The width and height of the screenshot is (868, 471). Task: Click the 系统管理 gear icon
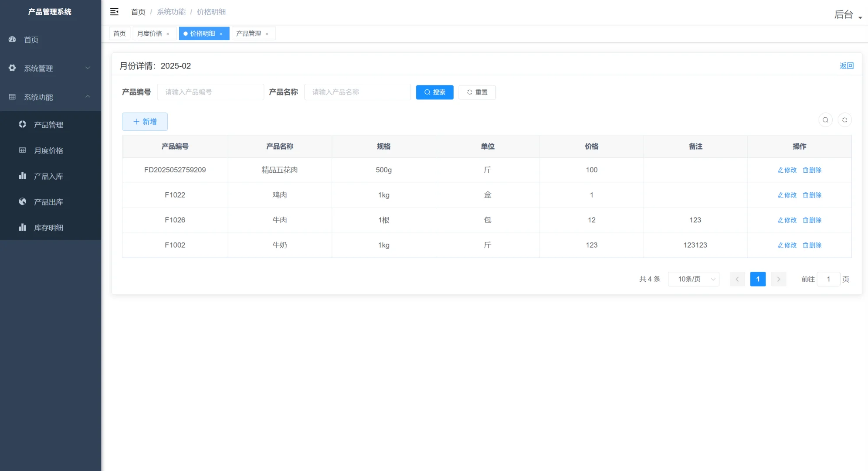tap(12, 68)
